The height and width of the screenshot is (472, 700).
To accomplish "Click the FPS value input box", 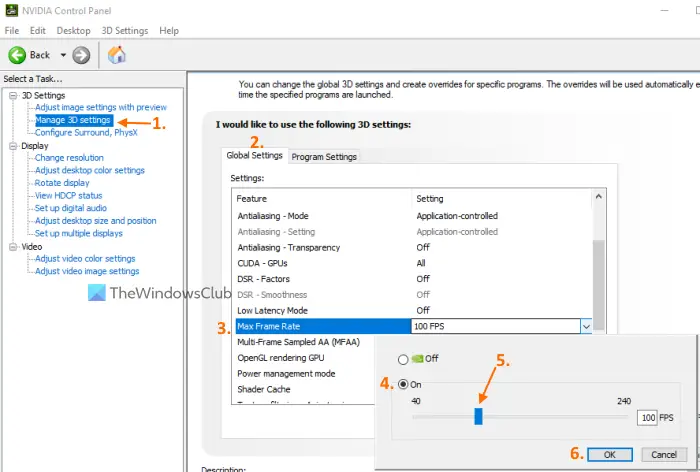I will pyautogui.click(x=647, y=418).
